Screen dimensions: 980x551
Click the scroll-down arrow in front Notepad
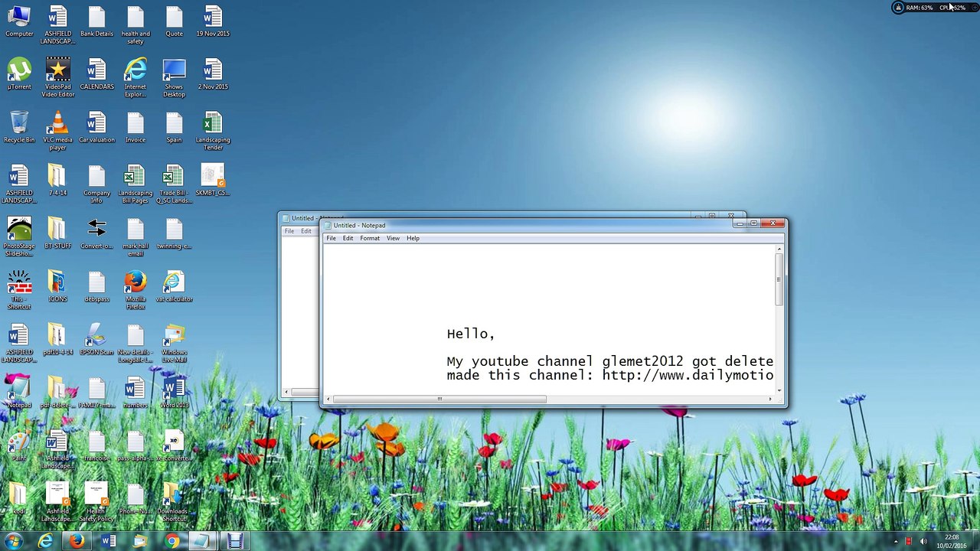[779, 390]
